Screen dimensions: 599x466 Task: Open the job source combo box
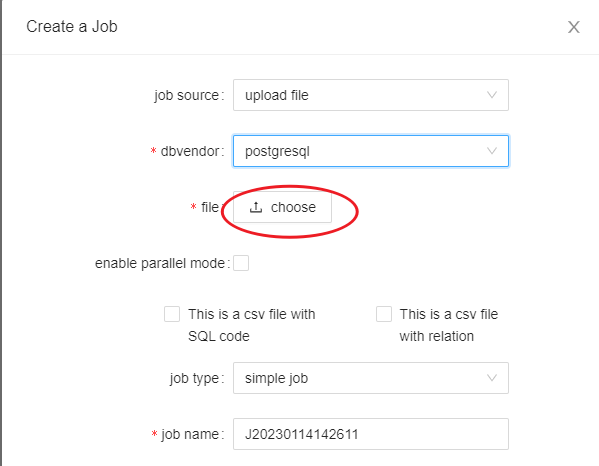click(371, 95)
